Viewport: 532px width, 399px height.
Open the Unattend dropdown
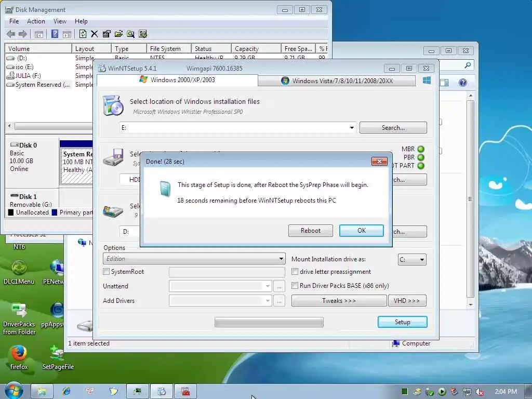268,286
